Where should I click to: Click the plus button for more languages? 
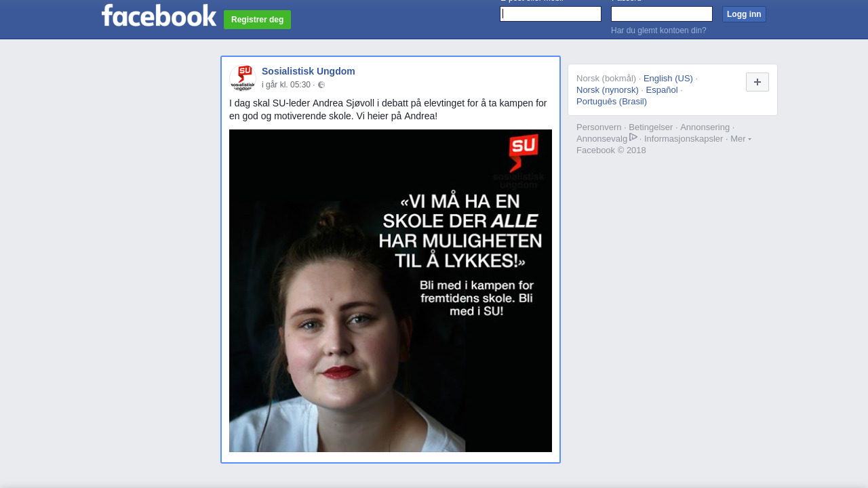click(757, 82)
